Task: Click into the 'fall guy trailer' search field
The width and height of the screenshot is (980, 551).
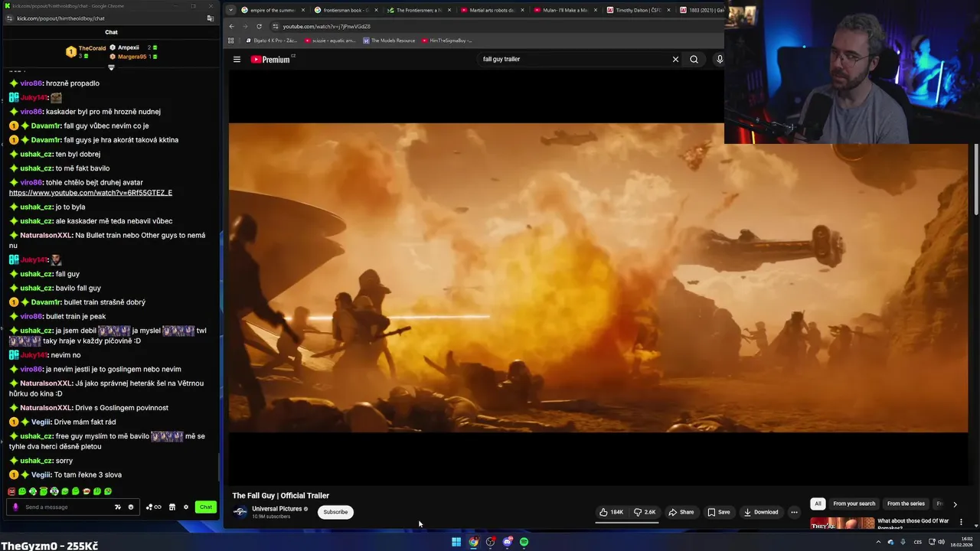Action: pyautogui.click(x=574, y=59)
